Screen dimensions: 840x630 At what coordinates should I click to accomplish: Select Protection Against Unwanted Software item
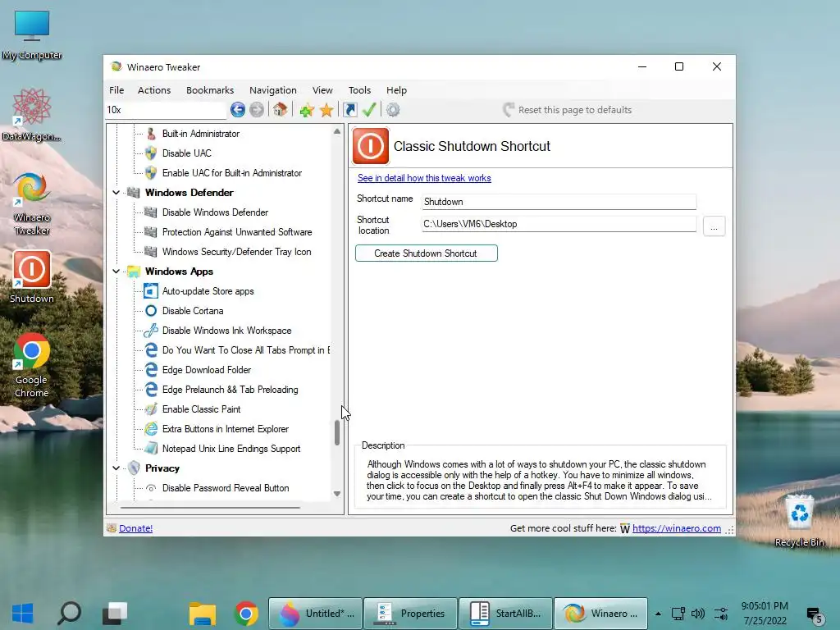click(x=237, y=232)
